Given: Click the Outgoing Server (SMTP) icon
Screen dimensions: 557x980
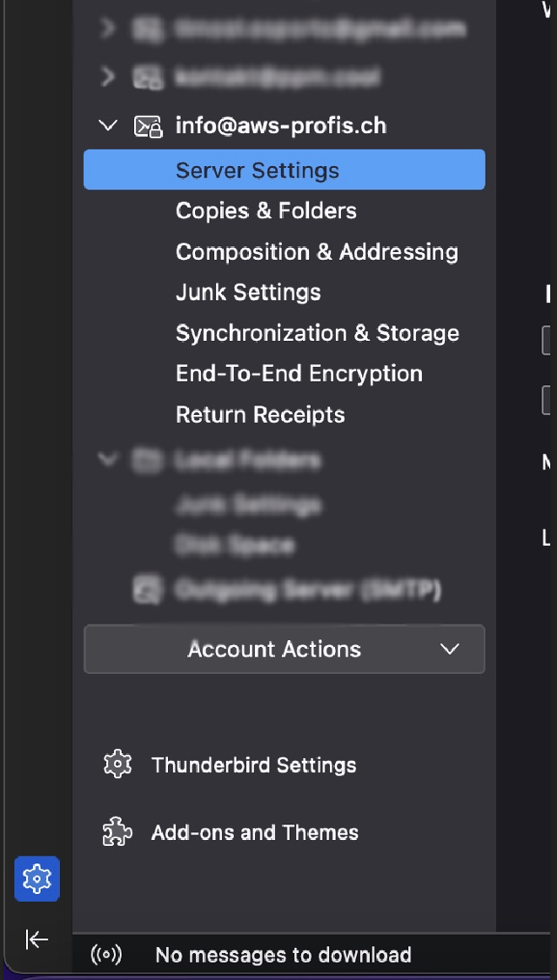Looking at the screenshot, I should coord(148,590).
